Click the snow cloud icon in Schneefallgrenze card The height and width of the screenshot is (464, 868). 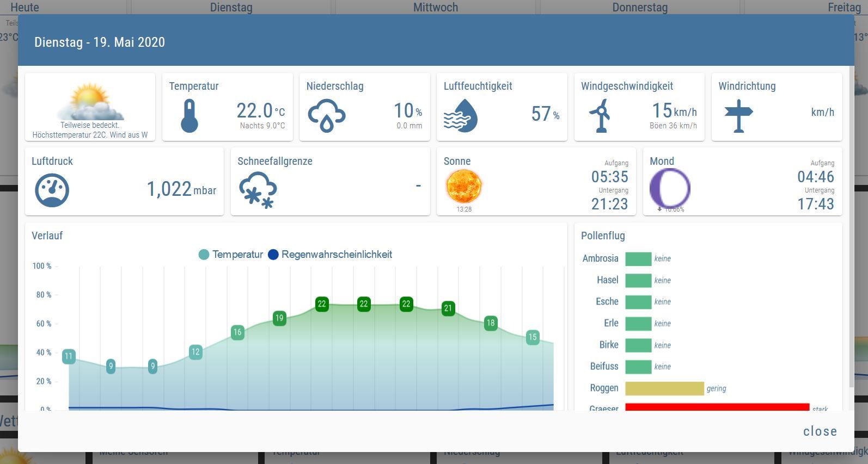258,190
